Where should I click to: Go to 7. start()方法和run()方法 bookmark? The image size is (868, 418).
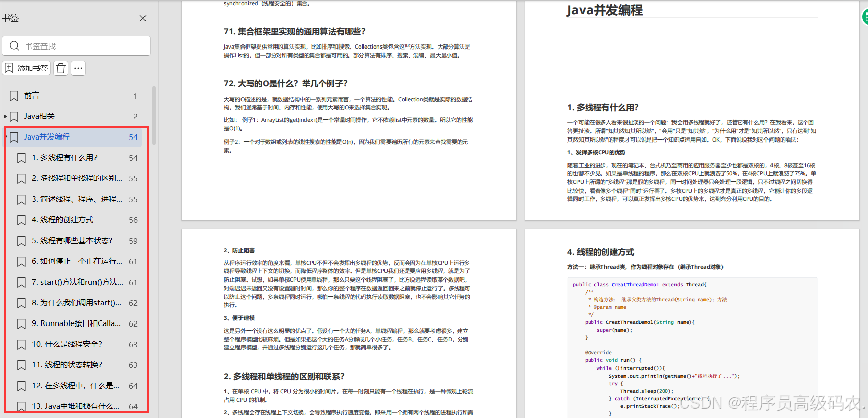77,282
